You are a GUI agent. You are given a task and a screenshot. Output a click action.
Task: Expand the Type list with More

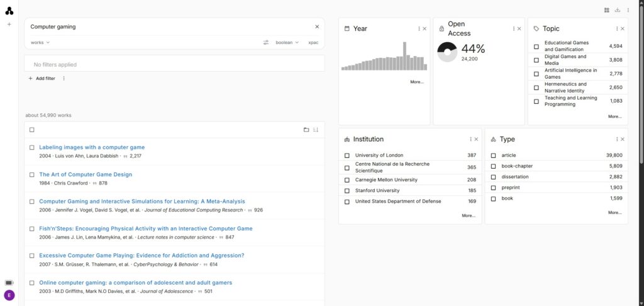click(615, 213)
